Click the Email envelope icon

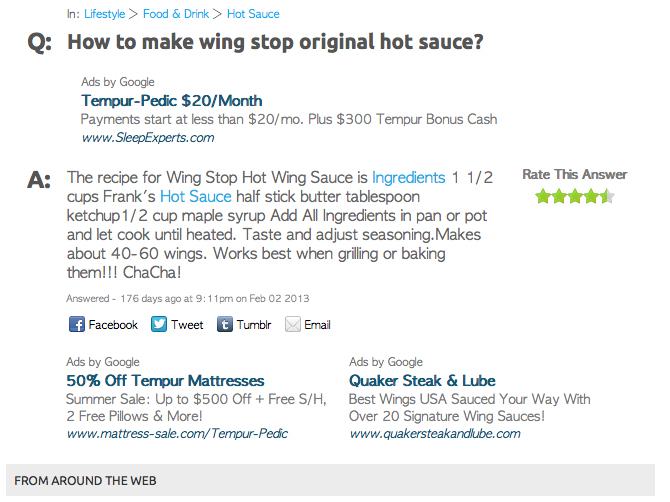(x=292, y=324)
